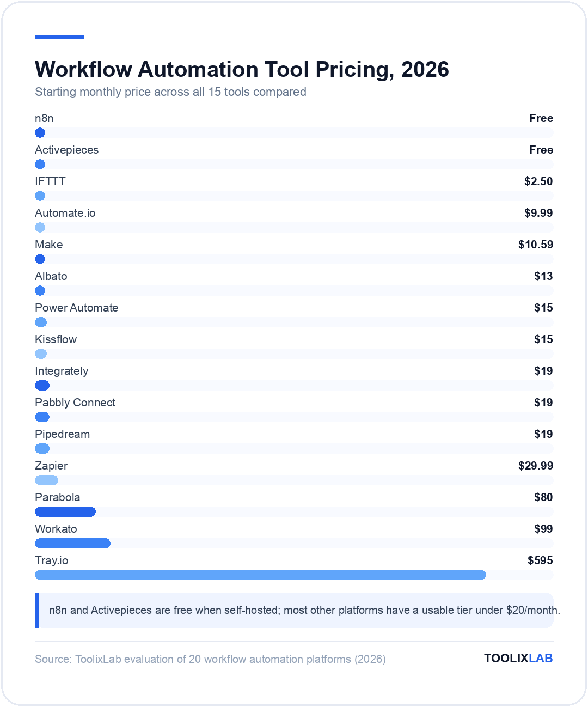Screen dimensions: 588x707
Task: Select the n8n tool label
Action: [44, 118]
